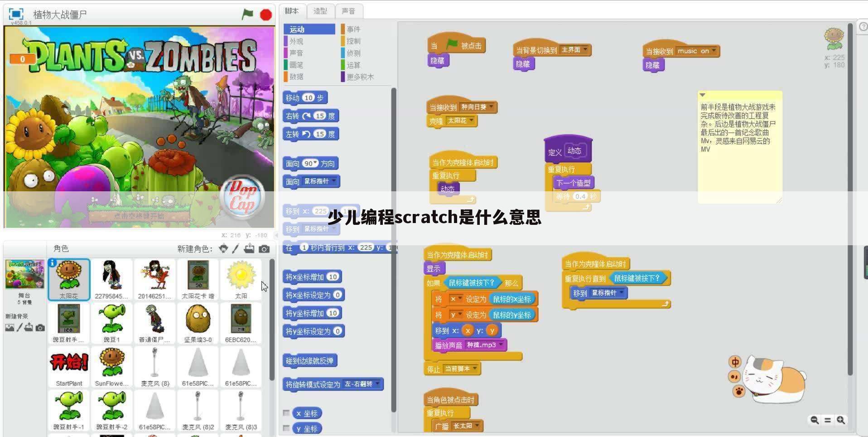Click the red stop button to halt scripts
The height and width of the screenshot is (437, 868).
pyautogui.click(x=265, y=14)
